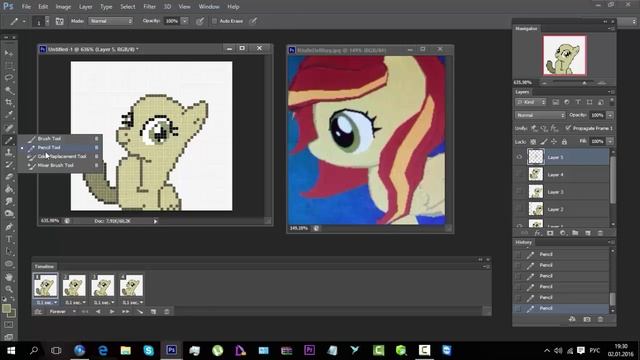Open the Filter menu
The image size is (640, 360).
[149, 7]
